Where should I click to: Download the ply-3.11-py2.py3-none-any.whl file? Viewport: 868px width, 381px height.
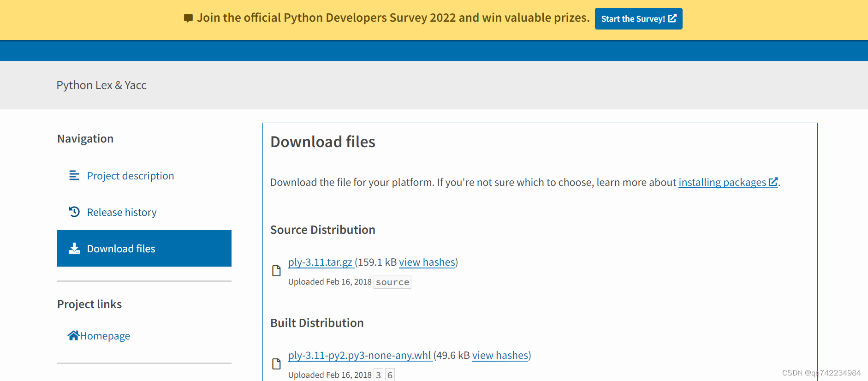[359, 355]
